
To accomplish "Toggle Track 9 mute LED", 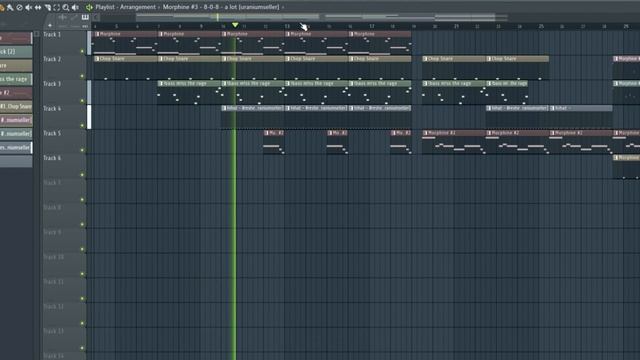I will [82, 249].
